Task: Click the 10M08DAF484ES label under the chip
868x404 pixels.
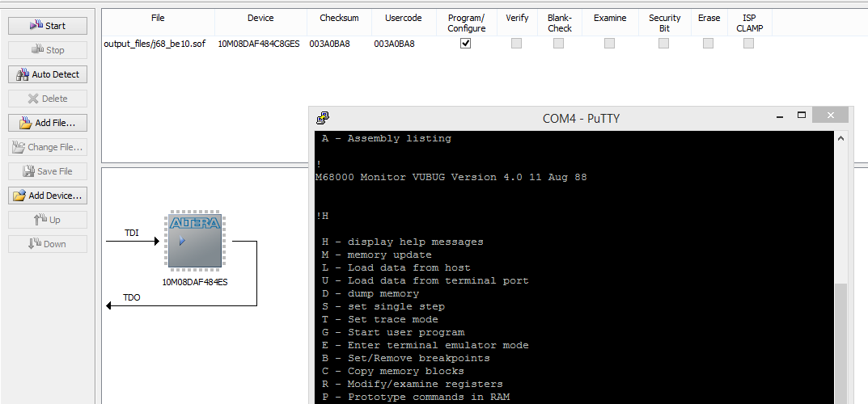Action: coord(195,281)
